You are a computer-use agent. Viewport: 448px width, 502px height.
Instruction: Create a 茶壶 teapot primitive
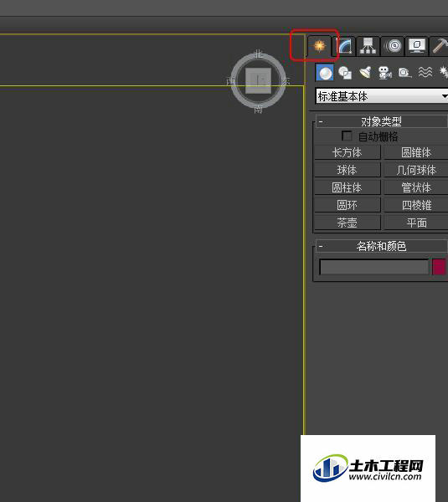pos(348,223)
